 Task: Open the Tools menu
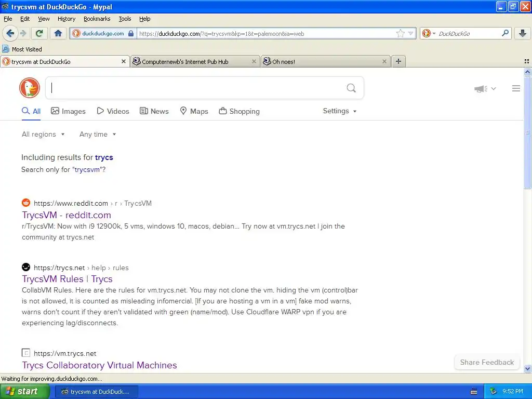[x=125, y=19]
